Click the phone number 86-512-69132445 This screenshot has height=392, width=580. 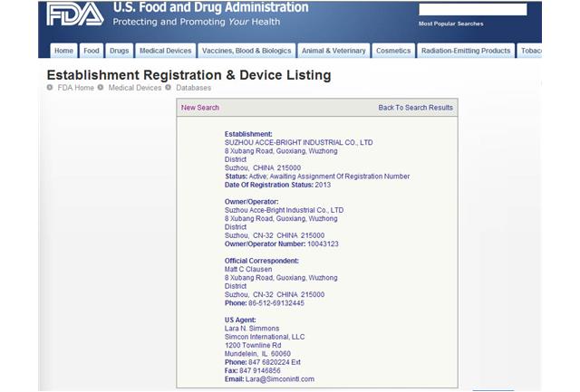coord(276,303)
